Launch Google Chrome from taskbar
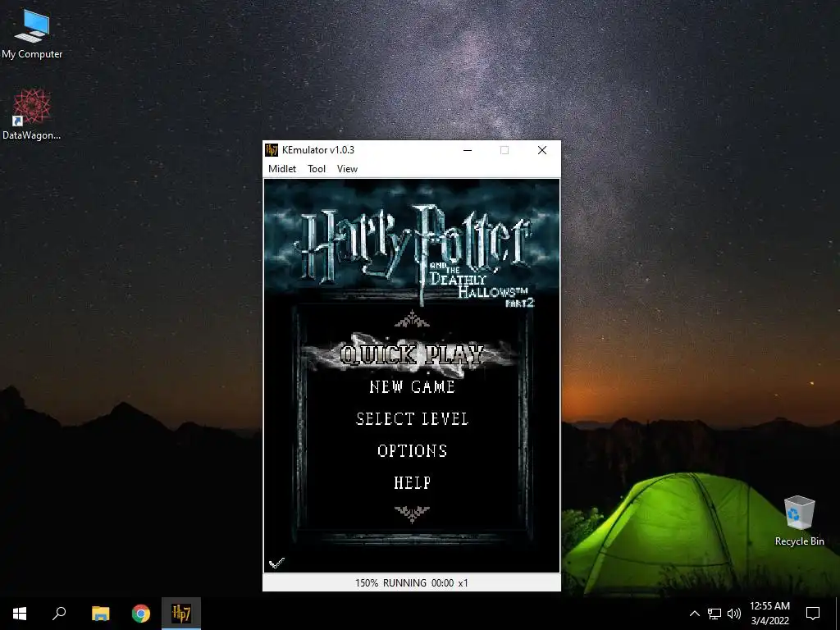This screenshot has width=840, height=630. point(141,614)
